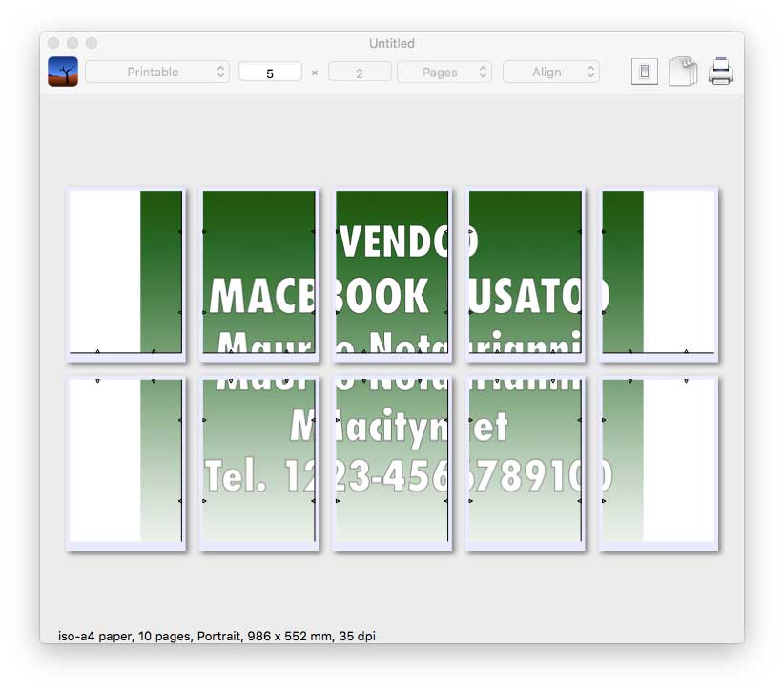Open the Pages unit dropdown
Screen dimensions: 784x691
coord(444,72)
